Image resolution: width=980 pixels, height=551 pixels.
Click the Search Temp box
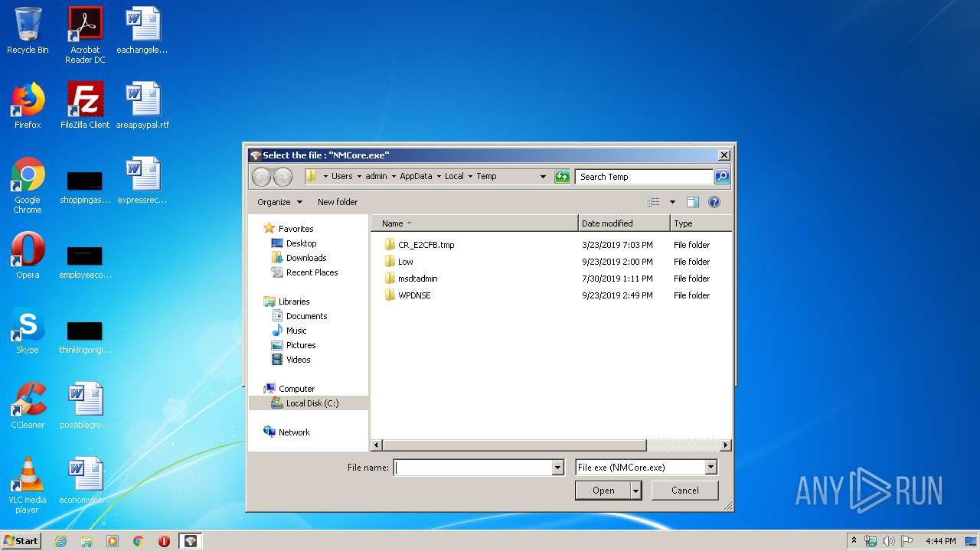click(645, 177)
